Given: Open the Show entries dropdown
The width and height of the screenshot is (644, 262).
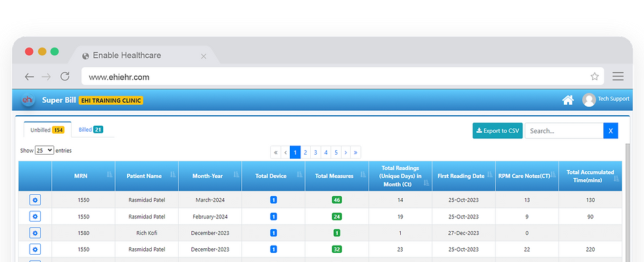Looking at the screenshot, I should [x=45, y=151].
